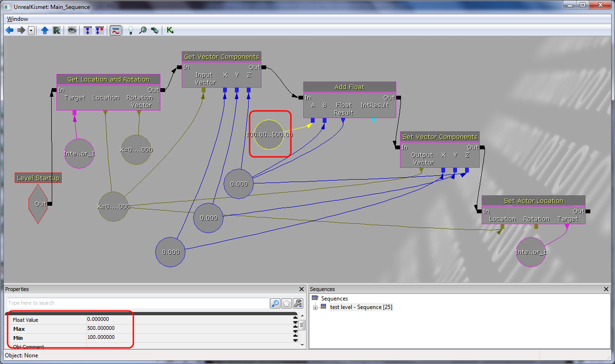Click the Out connector of Set Actor Location
615x364 pixels.
click(x=587, y=211)
